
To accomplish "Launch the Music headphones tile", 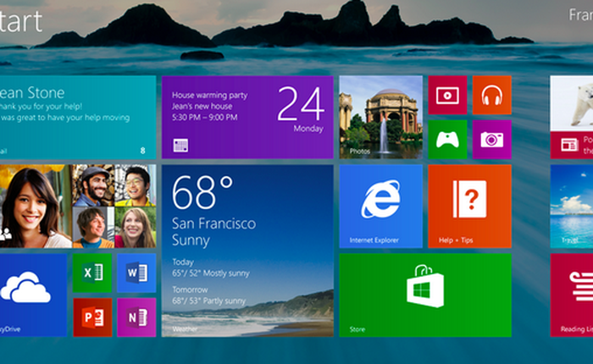I will [492, 95].
